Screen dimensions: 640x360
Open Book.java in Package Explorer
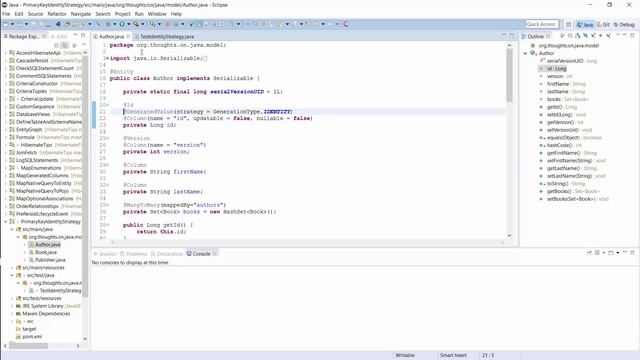point(42,252)
